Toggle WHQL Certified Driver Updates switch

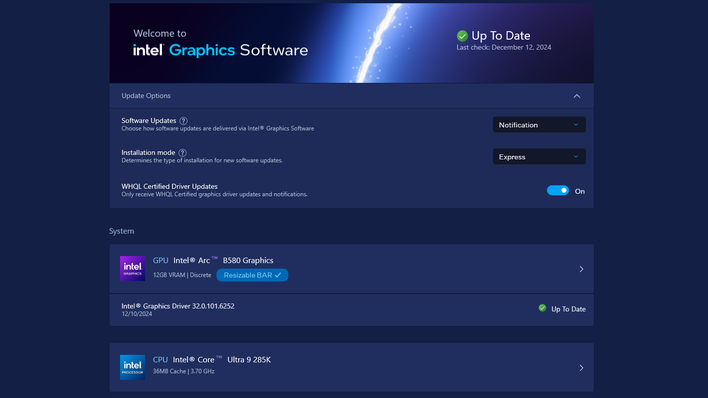point(558,191)
